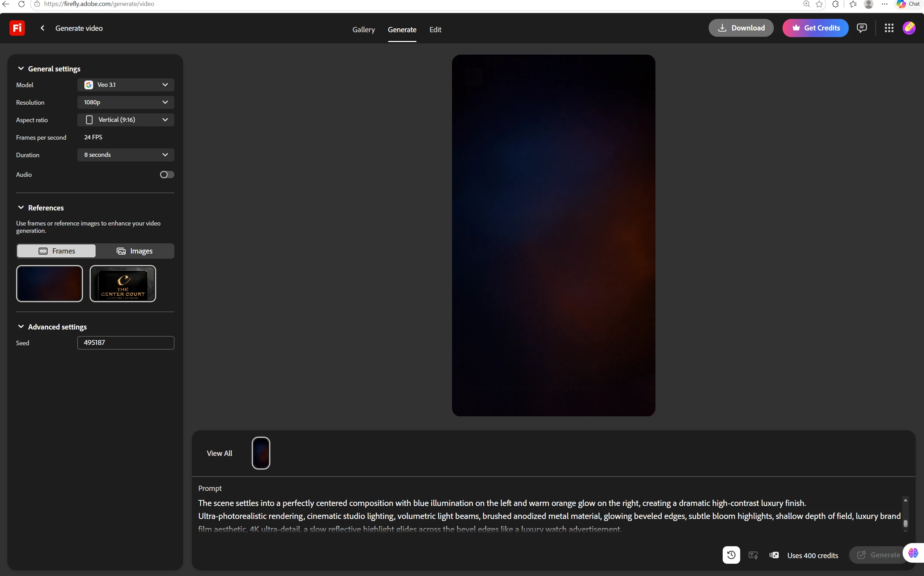Enable the Audio toggle
Screen dimensions: 924x576
point(167,174)
